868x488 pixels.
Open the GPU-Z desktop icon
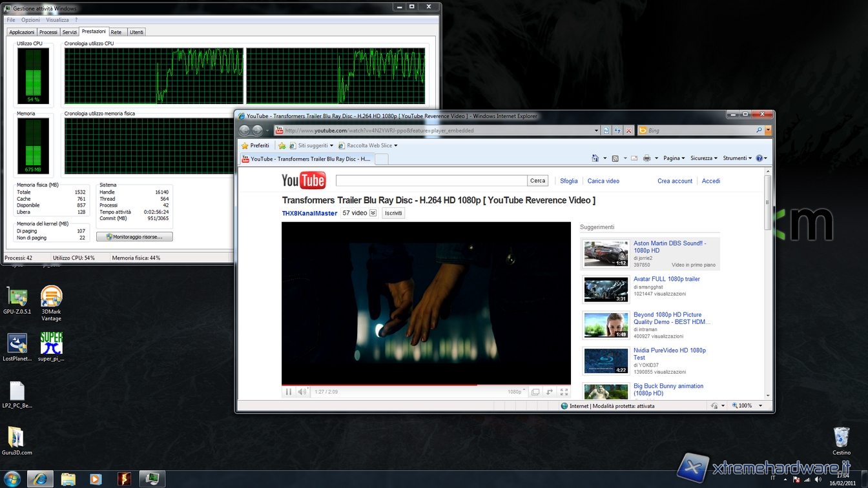17,297
